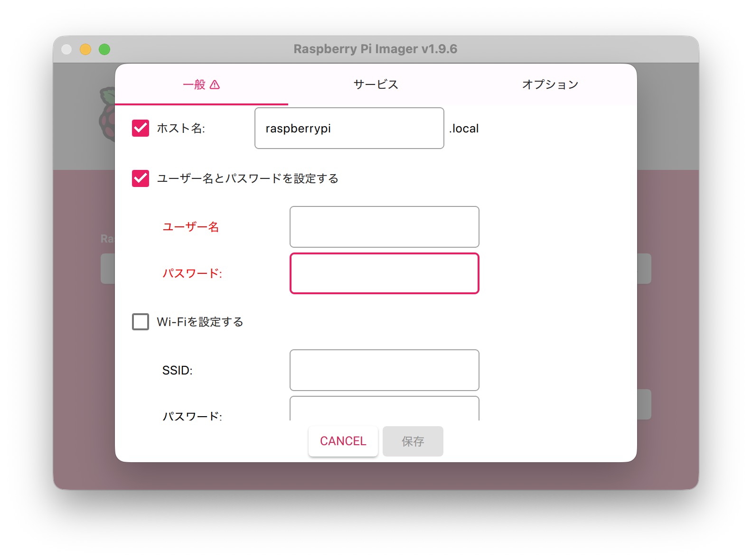Switch to the オプション tab
Screen dimensions: 752x560
550,84
